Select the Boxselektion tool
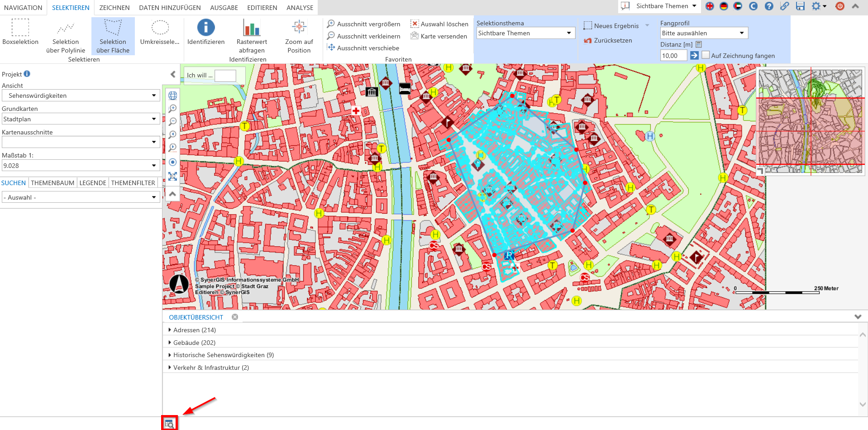The height and width of the screenshot is (430, 868). 20,32
